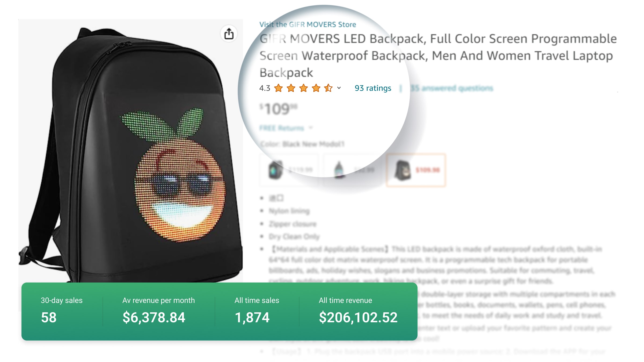The image size is (644, 362).
Task: Click the 30-day sales value 58
Action: click(x=49, y=317)
